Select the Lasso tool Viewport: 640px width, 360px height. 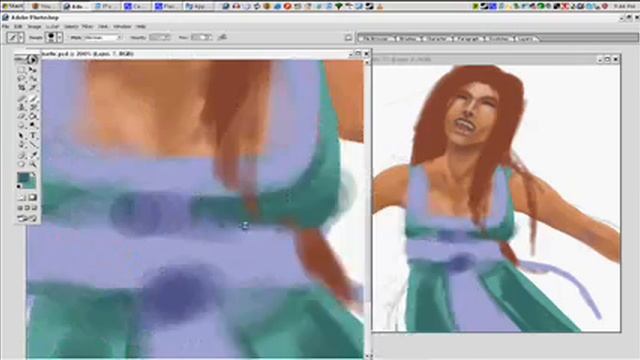22,78
